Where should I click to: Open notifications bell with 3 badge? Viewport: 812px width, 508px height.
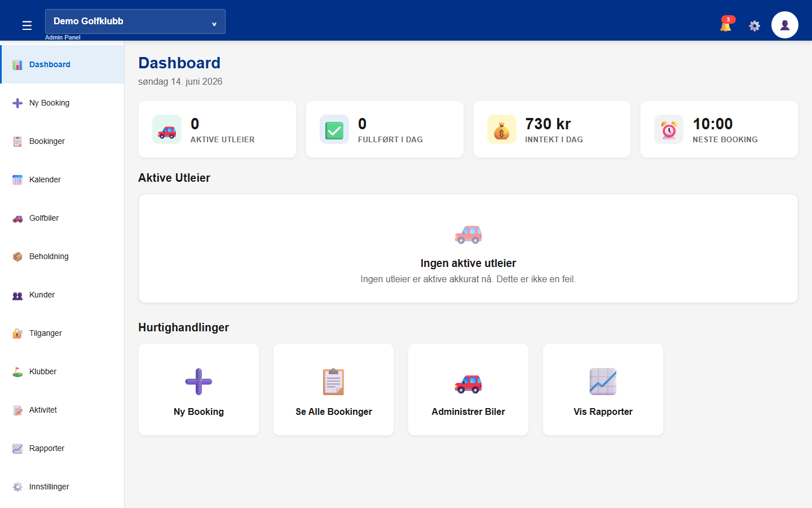(x=726, y=24)
